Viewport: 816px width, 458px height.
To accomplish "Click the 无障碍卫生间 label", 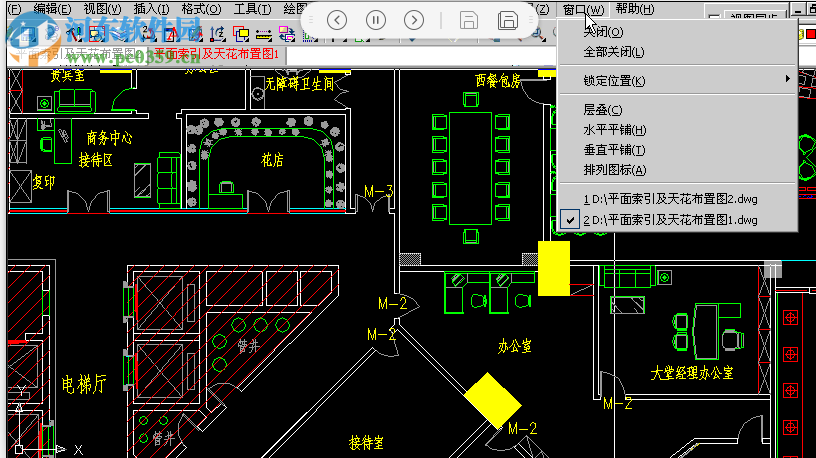I will coord(300,84).
